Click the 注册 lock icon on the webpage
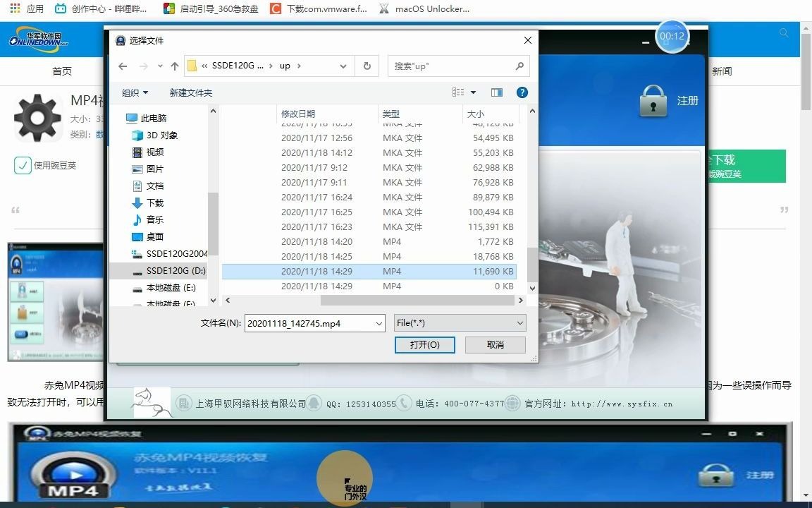This screenshot has width=812, height=508. click(x=653, y=99)
